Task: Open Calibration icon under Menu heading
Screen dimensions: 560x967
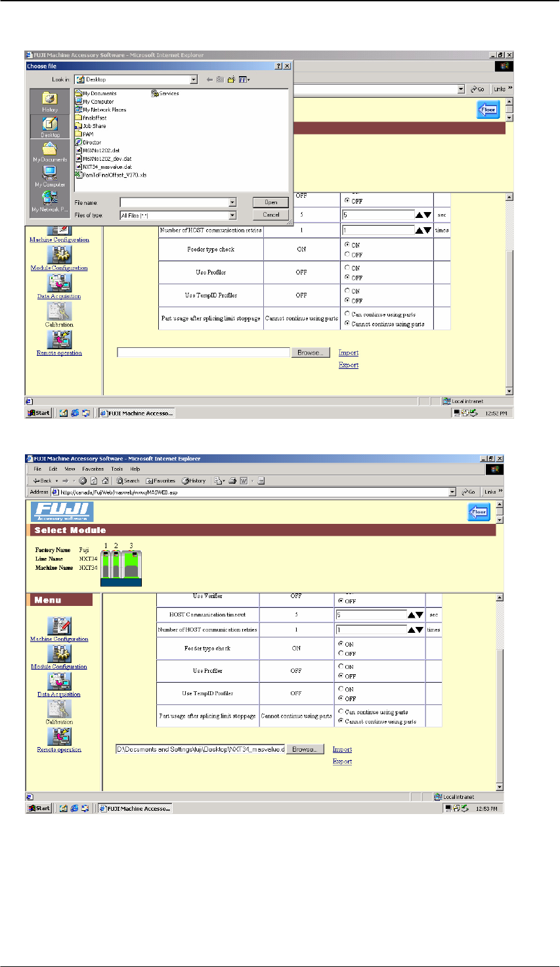Action: point(59,709)
